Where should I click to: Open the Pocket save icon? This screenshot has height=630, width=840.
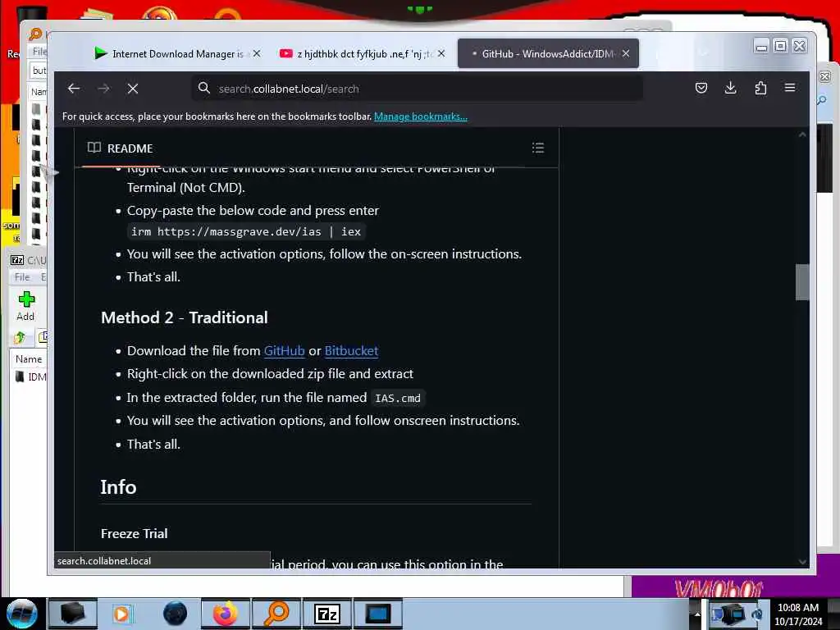point(701,88)
